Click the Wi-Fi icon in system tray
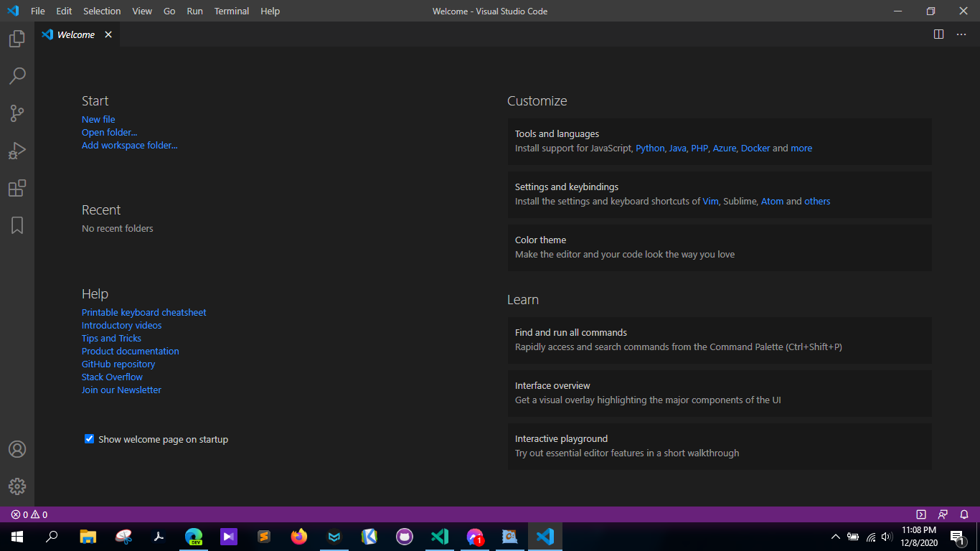 tap(871, 537)
